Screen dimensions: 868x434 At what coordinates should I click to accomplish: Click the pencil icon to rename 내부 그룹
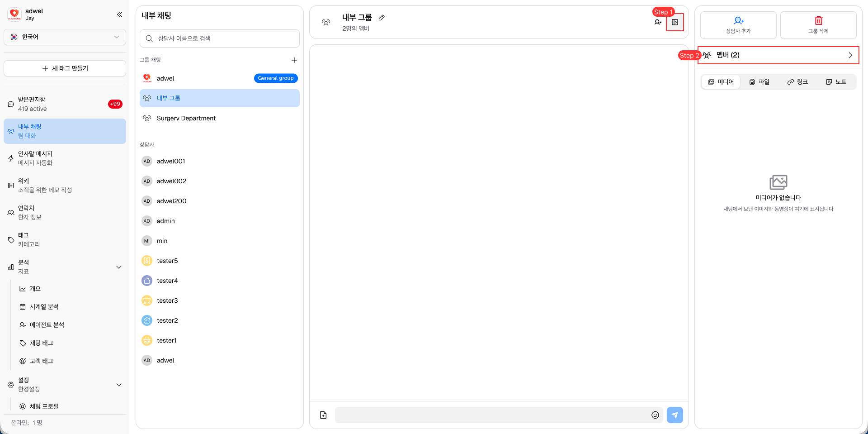coord(382,18)
